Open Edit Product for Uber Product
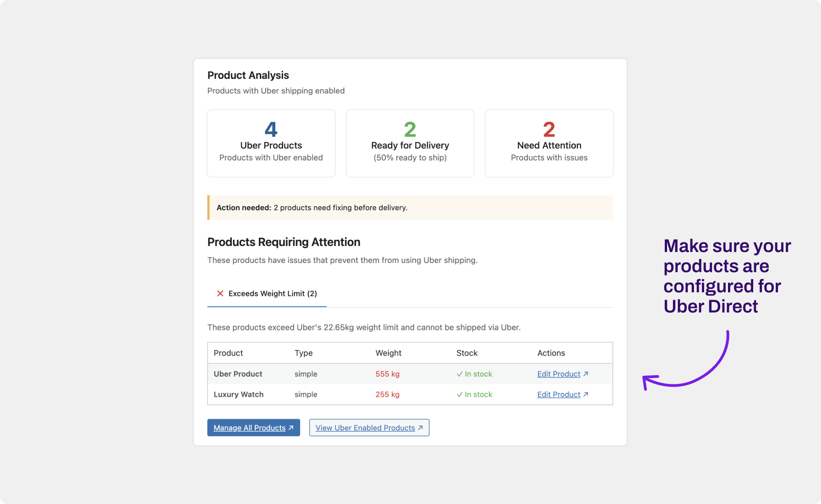The width and height of the screenshot is (821, 504). [558, 374]
